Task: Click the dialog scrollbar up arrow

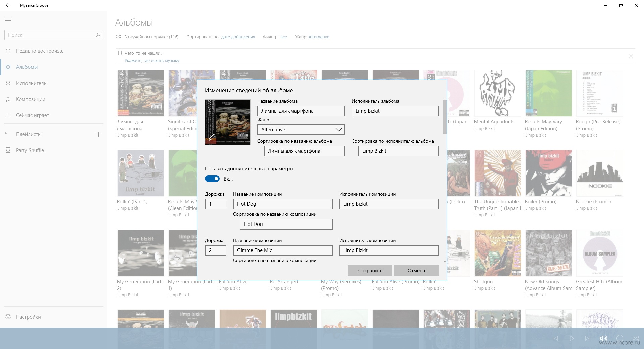Action: click(445, 98)
